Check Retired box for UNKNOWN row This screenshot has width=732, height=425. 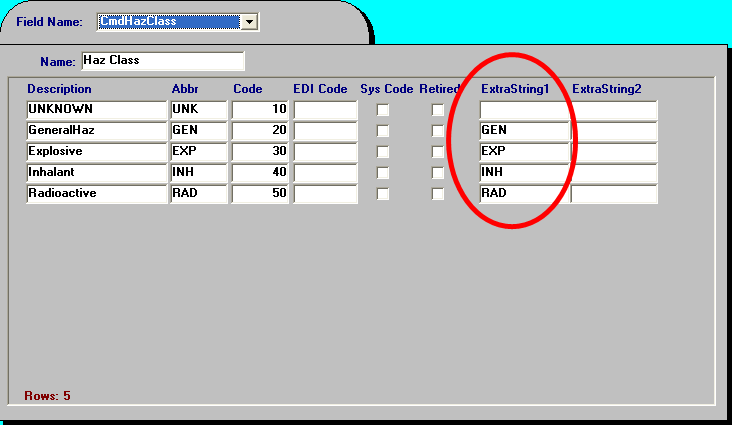(x=437, y=110)
